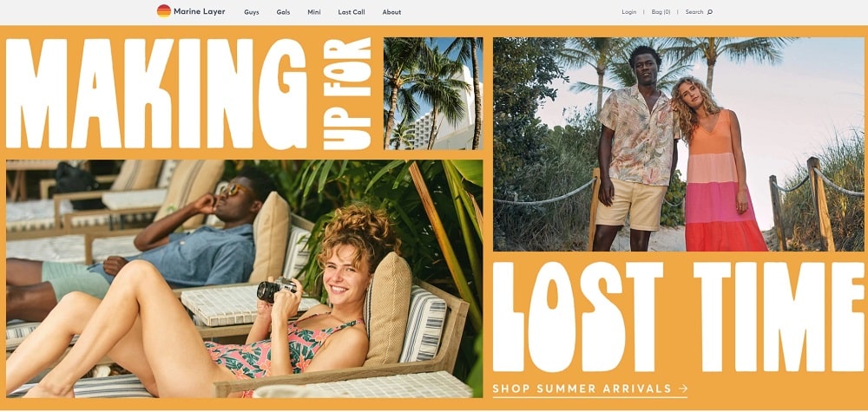
Task: Select Last Call in navigation
Action: coord(352,12)
